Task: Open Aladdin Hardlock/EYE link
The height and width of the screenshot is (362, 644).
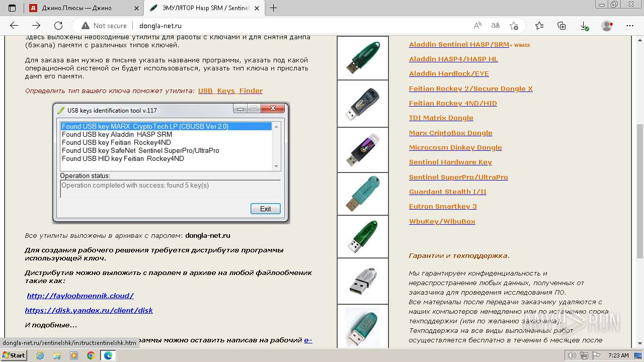Action: pos(449,73)
